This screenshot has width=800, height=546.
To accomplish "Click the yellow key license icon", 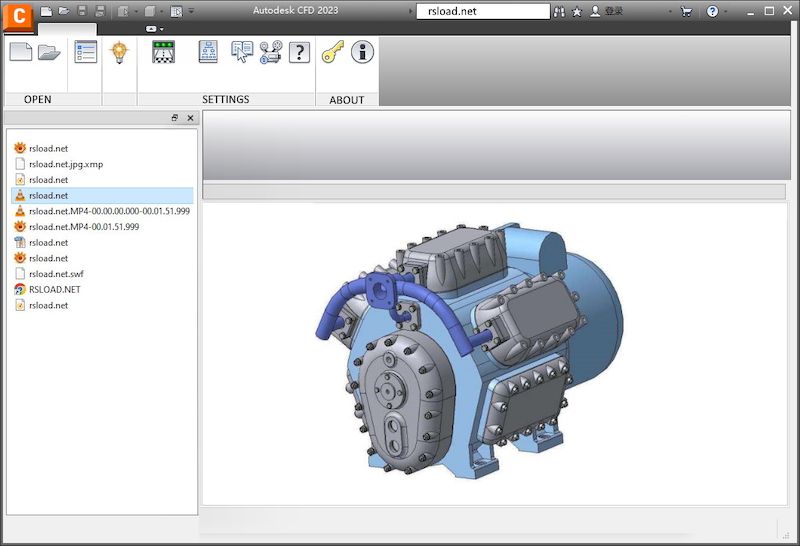I will pyautogui.click(x=333, y=52).
